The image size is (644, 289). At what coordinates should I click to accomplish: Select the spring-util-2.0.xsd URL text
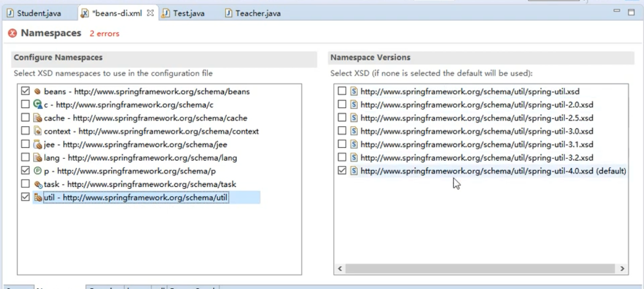pos(477,105)
